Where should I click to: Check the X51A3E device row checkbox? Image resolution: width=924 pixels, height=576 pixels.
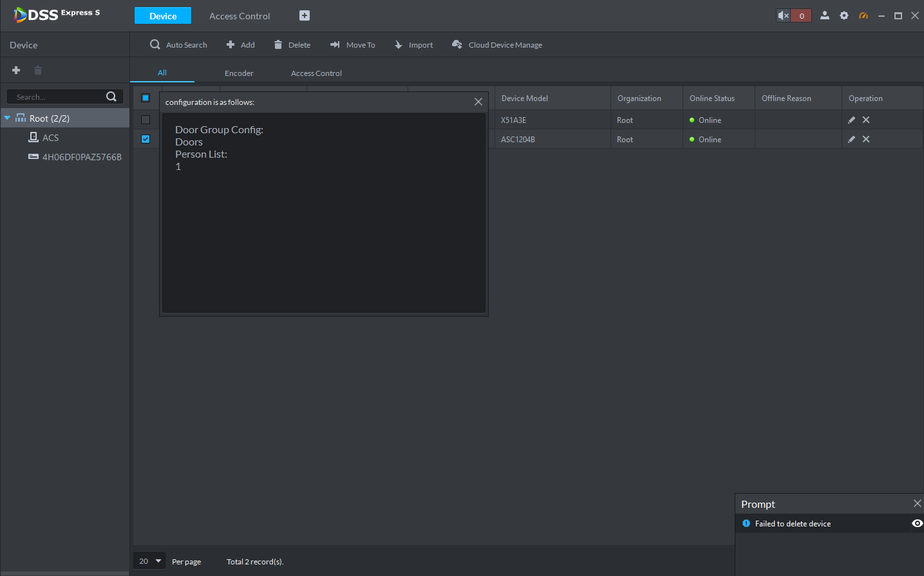tap(146, 120)
